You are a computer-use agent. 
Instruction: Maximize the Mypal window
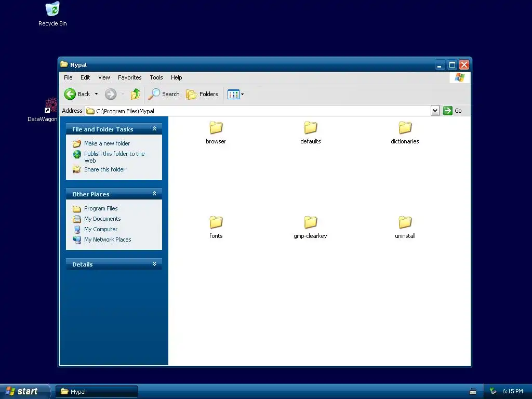(x=452, y=64)
